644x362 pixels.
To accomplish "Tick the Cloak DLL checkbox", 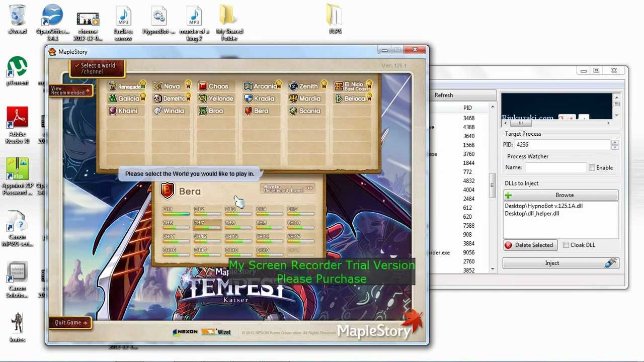I will tap(566, 245).
